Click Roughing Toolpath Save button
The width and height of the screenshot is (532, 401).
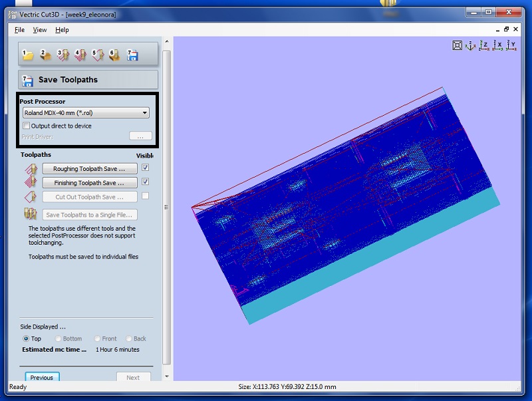(90, 169)
